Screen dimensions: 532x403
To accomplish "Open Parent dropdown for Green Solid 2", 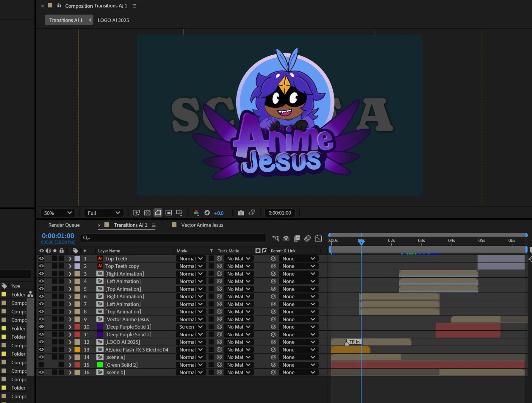I will (x=299, y=365).
